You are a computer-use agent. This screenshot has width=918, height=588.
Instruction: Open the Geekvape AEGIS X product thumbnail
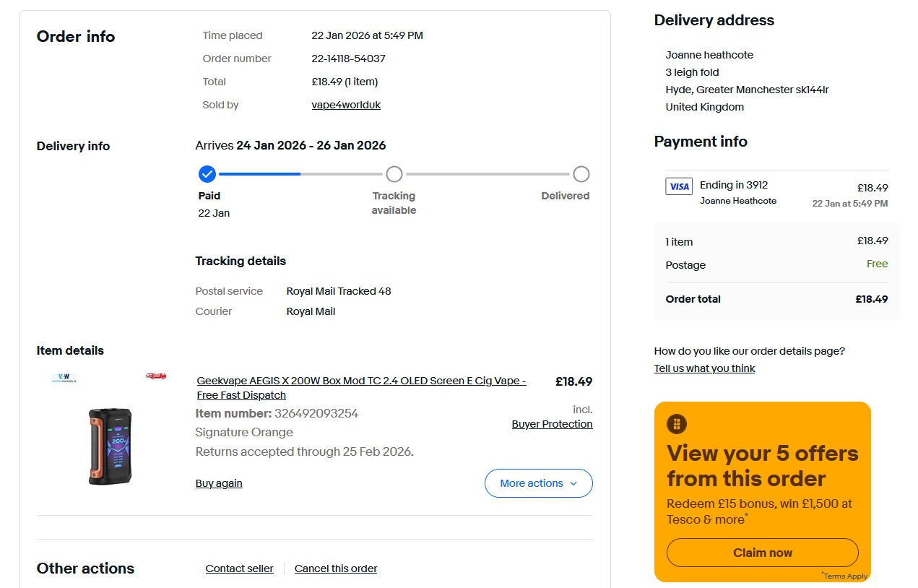(x=111, y=446)
